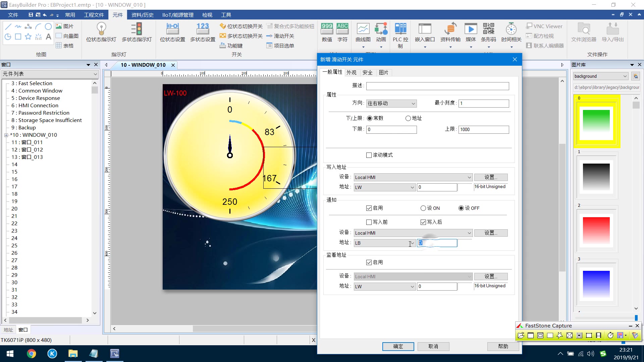This screenshot has width=644, height=362.
Task: Click the OK (确定) button
Action: coord(398,346)
